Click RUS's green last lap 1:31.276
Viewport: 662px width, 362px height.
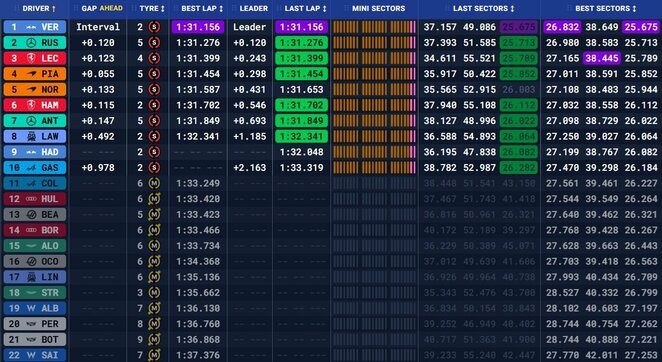tap(301, 43)
